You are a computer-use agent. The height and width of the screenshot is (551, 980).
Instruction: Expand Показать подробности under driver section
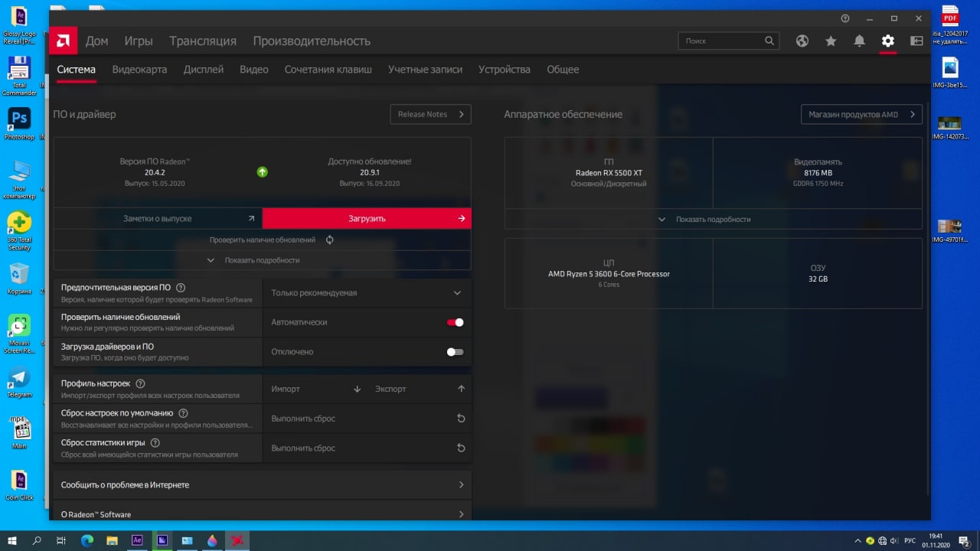(262, 260)
